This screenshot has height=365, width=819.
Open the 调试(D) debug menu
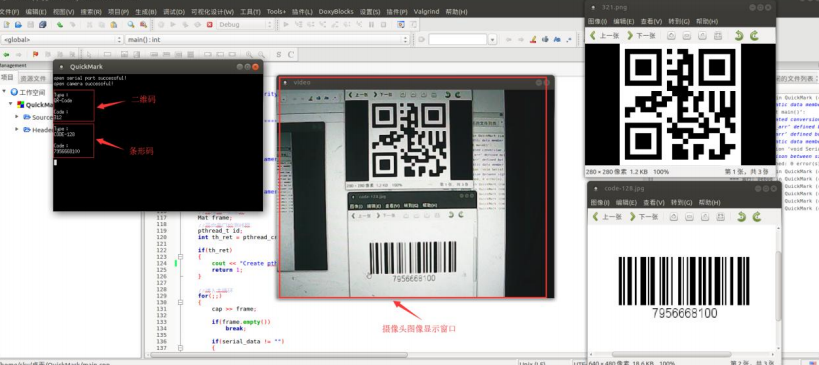(174, 11)
